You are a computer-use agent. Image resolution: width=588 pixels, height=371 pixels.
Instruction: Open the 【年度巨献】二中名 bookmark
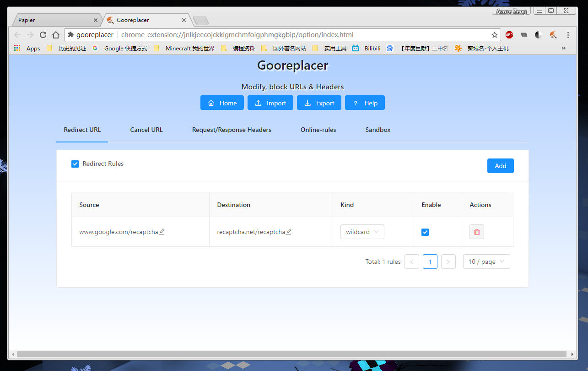(x=417, y=48)
